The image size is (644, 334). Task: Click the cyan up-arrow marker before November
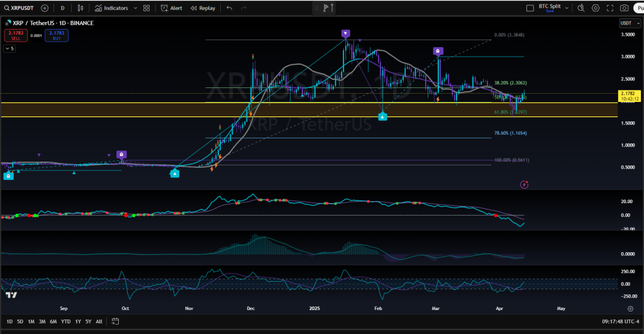coord(175,174)
